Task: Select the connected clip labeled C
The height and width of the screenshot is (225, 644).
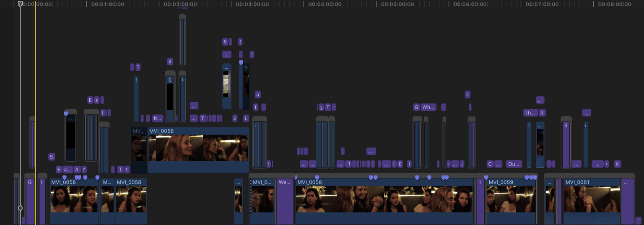Action: click(170, 99)
